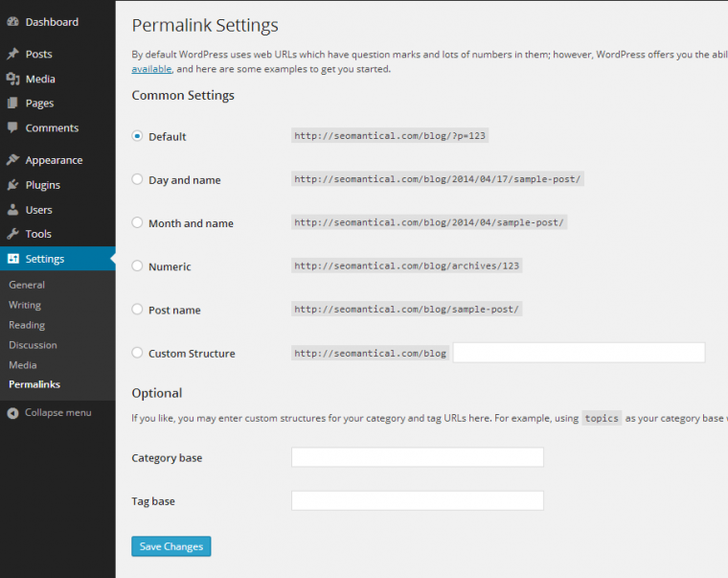Open the Posts menu
Screen dimensions: 728x578
click(x=38, y=54)
